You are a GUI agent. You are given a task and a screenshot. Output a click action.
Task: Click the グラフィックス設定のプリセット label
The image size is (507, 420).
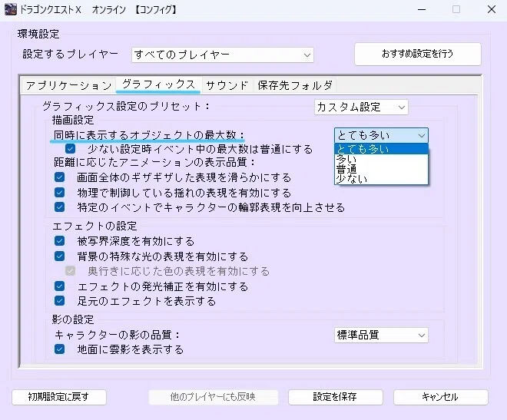point(126,106)
